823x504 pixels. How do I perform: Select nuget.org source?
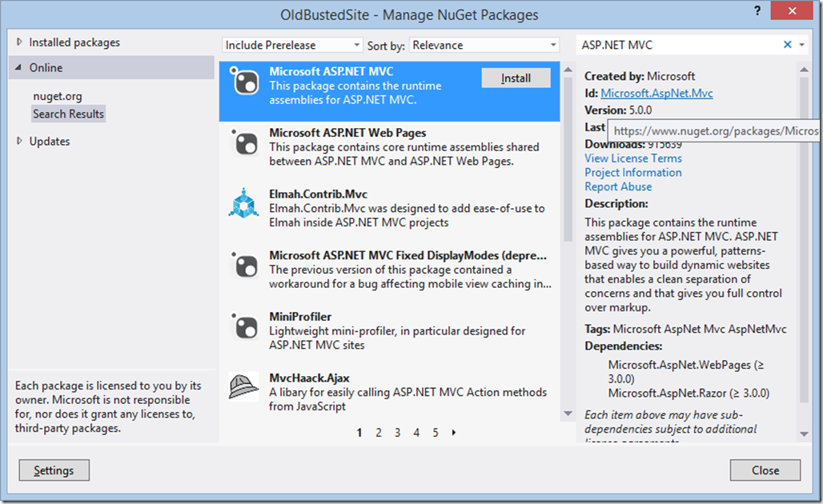(58, 96)
